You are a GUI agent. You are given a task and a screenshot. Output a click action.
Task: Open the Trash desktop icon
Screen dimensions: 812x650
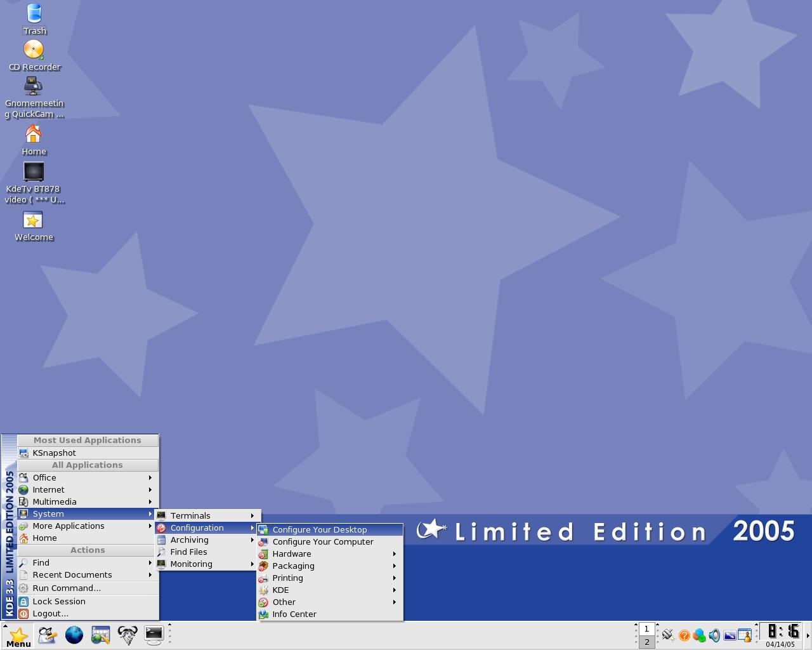34,19
